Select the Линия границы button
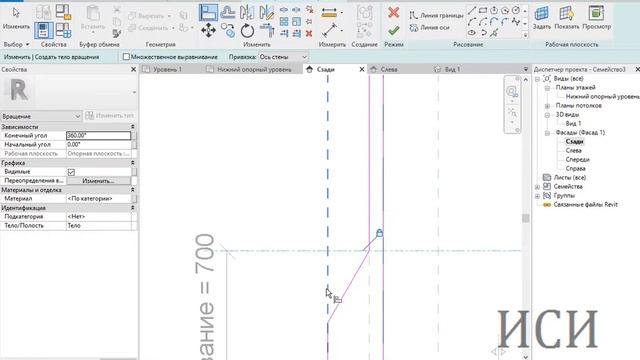The width and height of the screenshot is (640, 360). click(437, 16)
